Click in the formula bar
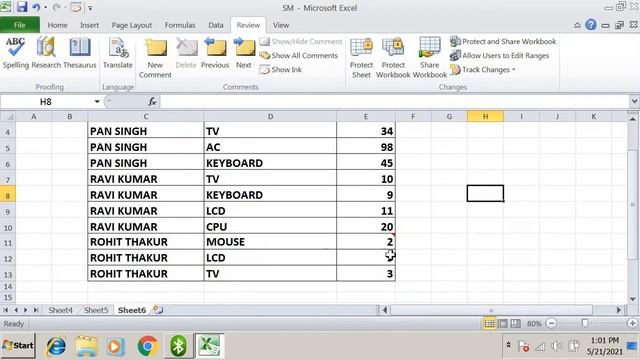 point(394,102)
